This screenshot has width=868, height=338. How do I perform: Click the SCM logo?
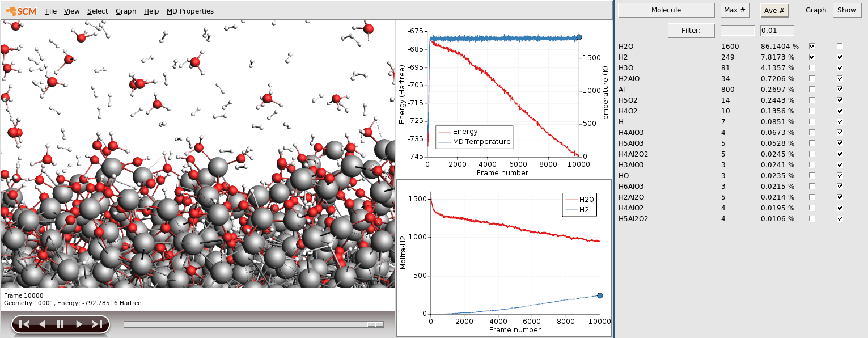click(x=22, y=11)
